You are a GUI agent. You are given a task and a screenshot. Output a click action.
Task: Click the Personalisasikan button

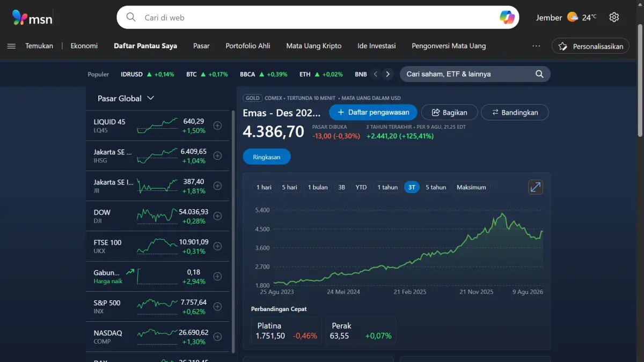click(590, 46)
